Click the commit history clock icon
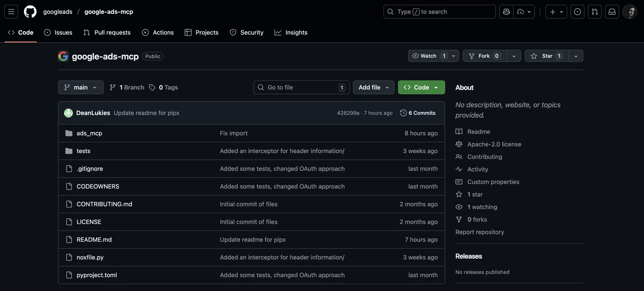Viewport: 644px width, 291px height. click(x=403, y=113)
